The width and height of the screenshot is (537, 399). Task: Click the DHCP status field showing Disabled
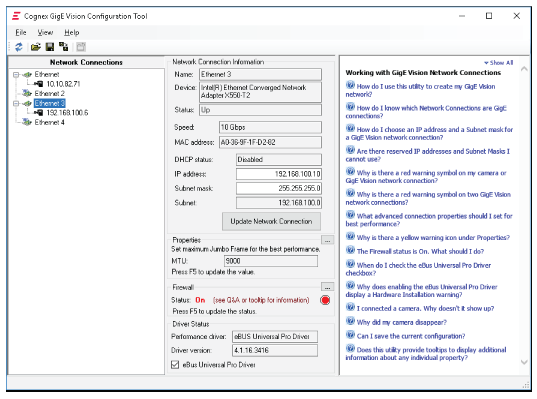point(279,159)
